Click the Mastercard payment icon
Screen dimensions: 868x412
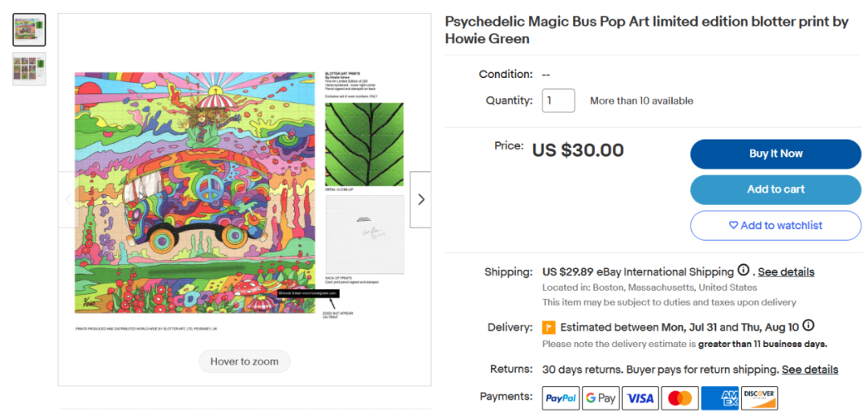(x=680, y=398)
